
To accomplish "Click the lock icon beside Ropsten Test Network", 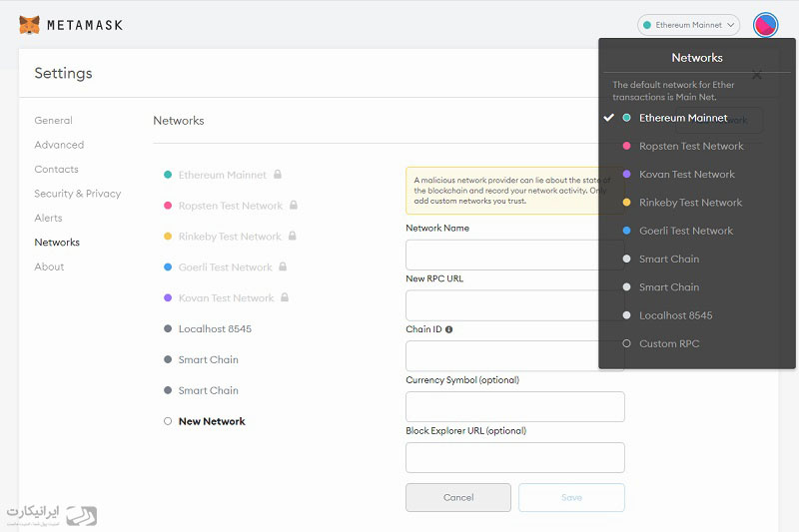I will (294, 206).
